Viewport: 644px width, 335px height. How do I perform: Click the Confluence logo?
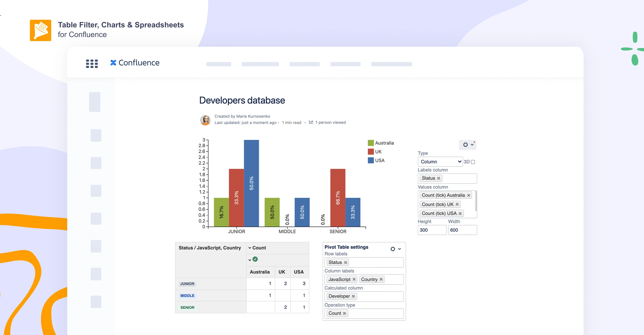tap(134, 63)
